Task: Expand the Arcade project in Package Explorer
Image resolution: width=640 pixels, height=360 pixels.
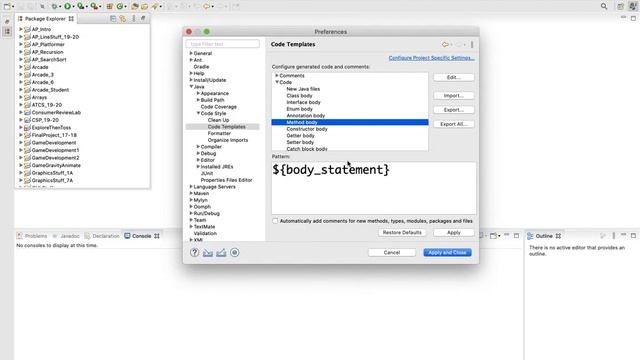Action: [x=21, y=67]
